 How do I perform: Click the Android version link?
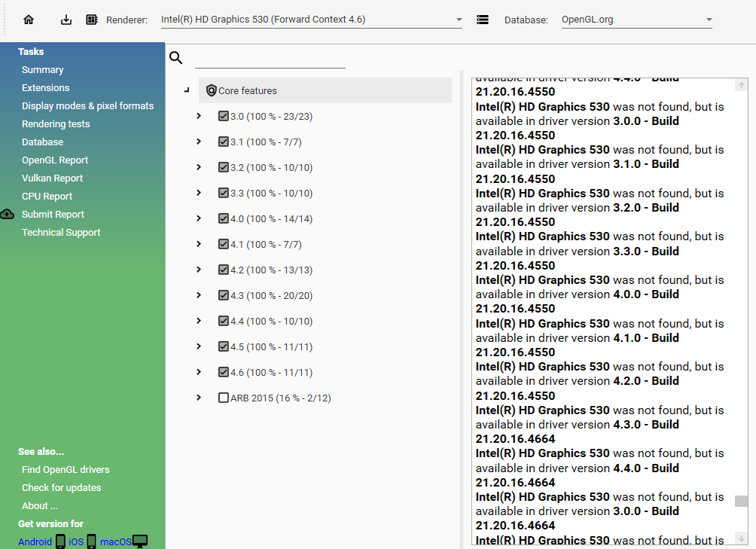35,541
